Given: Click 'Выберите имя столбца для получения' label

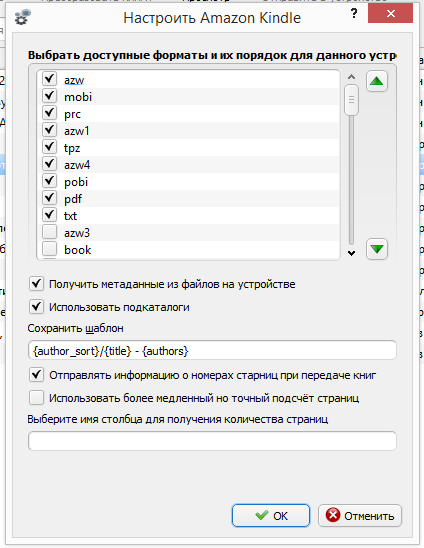Looking at the screenshot, I should point(178,419).
